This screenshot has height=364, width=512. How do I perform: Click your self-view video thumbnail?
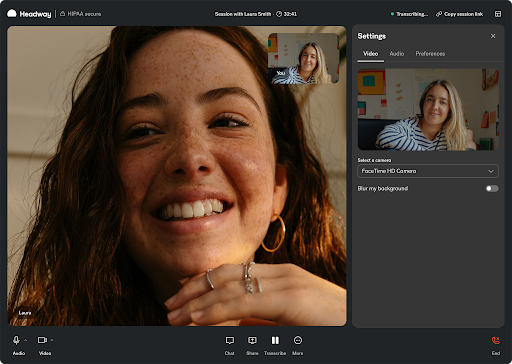coord(303,58)
